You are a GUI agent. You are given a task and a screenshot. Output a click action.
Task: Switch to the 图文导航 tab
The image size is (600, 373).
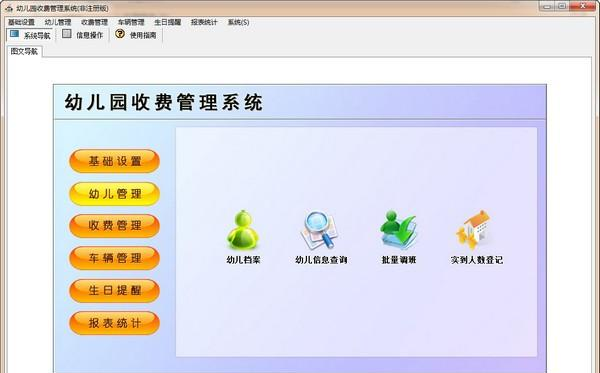click(24, 51)
